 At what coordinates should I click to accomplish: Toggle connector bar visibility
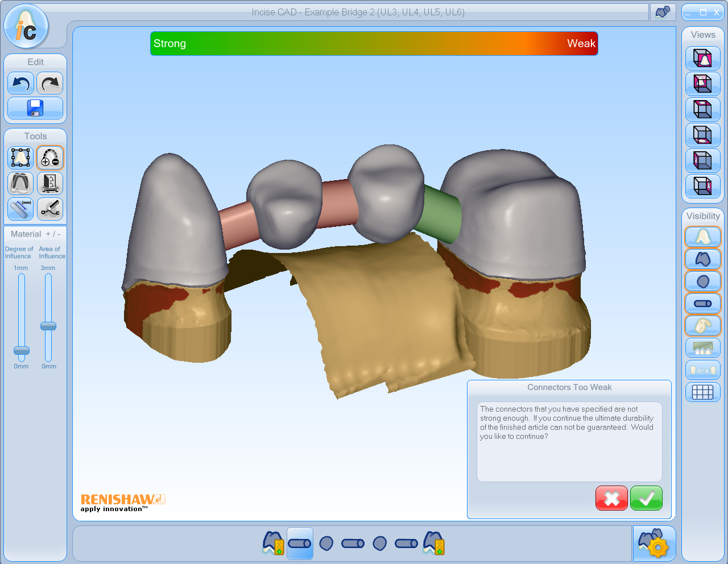click(x=703, y=304)
